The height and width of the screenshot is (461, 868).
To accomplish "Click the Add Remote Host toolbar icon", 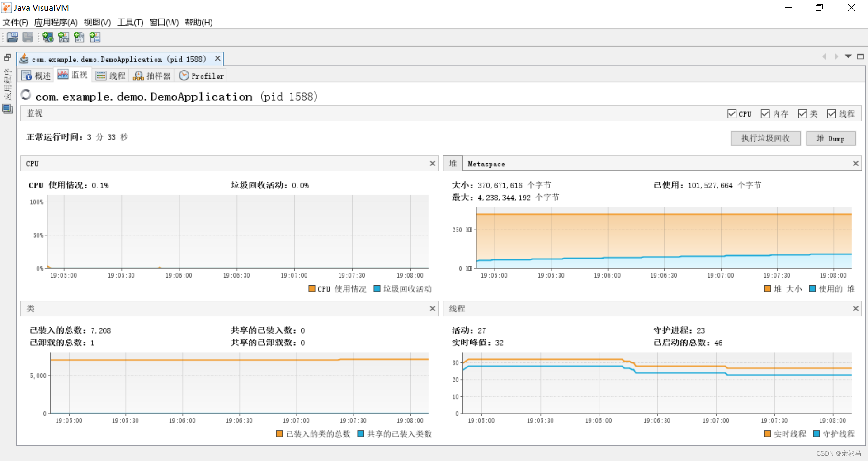I will [x=48, y=38].
